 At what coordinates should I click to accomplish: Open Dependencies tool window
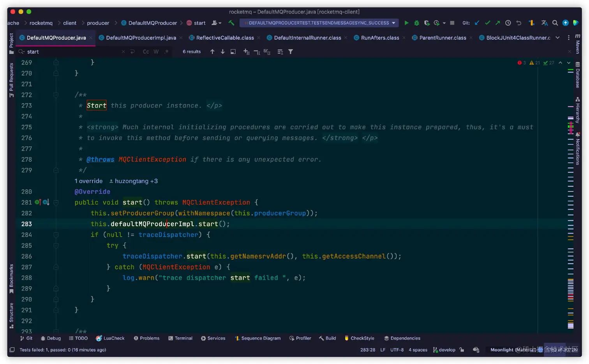402,338
